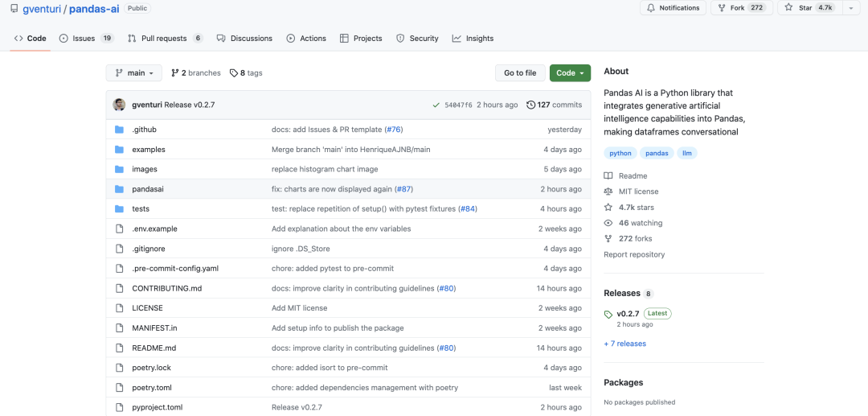868x416 pixels.
Task: Open the Pull requests tab
Action: tap(164, 39)
